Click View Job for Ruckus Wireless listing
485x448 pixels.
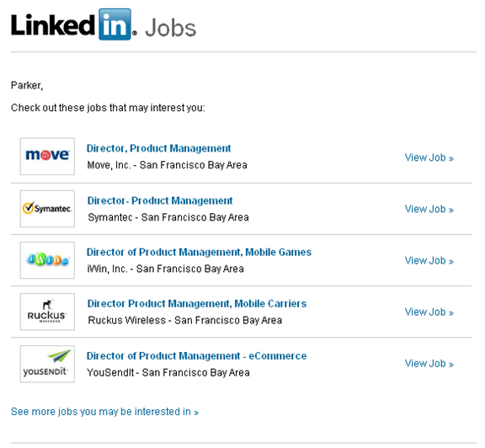tap(429, 312)
